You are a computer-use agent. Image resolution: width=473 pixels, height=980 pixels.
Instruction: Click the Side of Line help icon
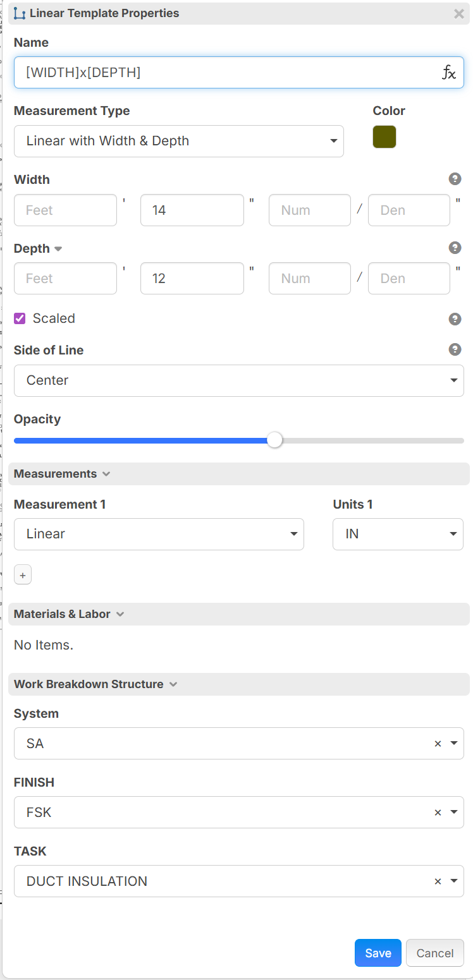(x=455, y=349)
